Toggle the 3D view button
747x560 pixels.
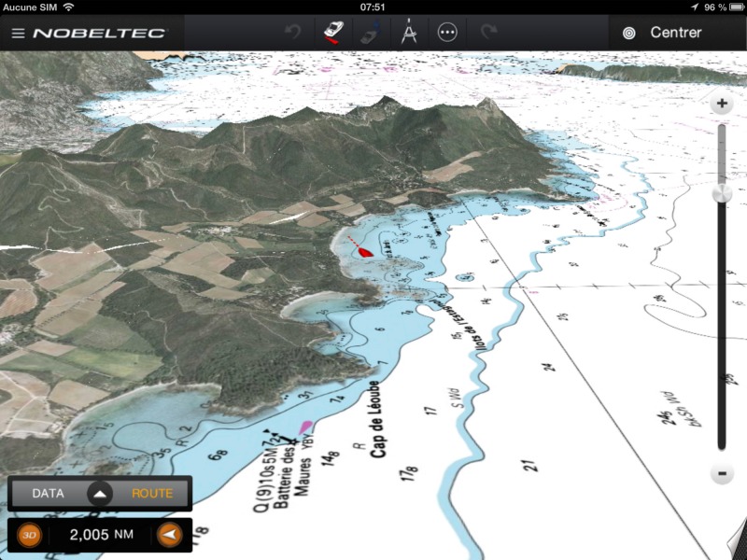coord(30,535)
